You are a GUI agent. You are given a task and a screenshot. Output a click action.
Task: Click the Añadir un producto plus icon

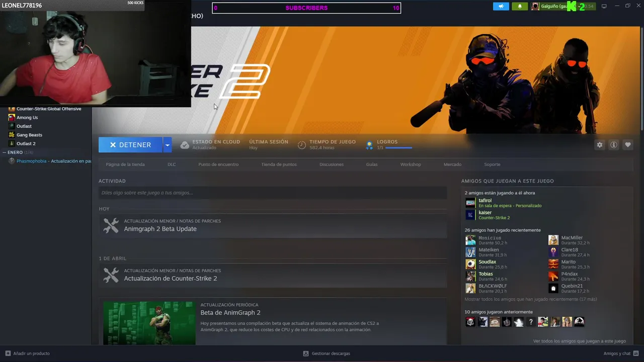(x=8, y=353)
